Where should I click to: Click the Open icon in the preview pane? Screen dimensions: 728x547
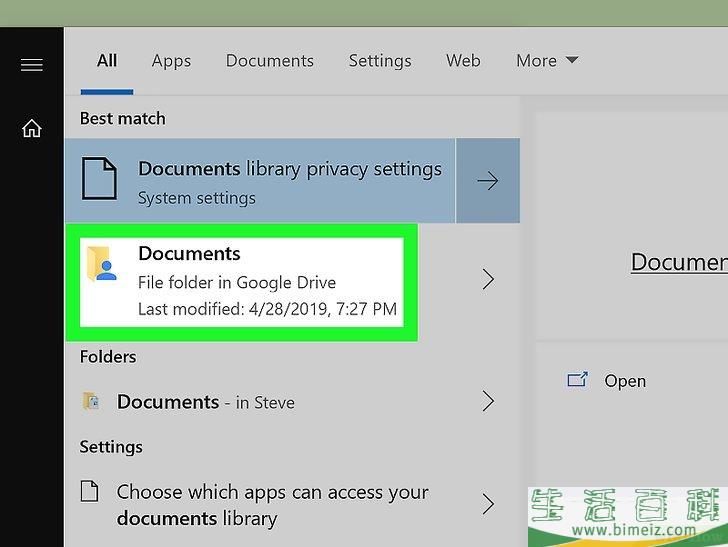click(577, 380)
